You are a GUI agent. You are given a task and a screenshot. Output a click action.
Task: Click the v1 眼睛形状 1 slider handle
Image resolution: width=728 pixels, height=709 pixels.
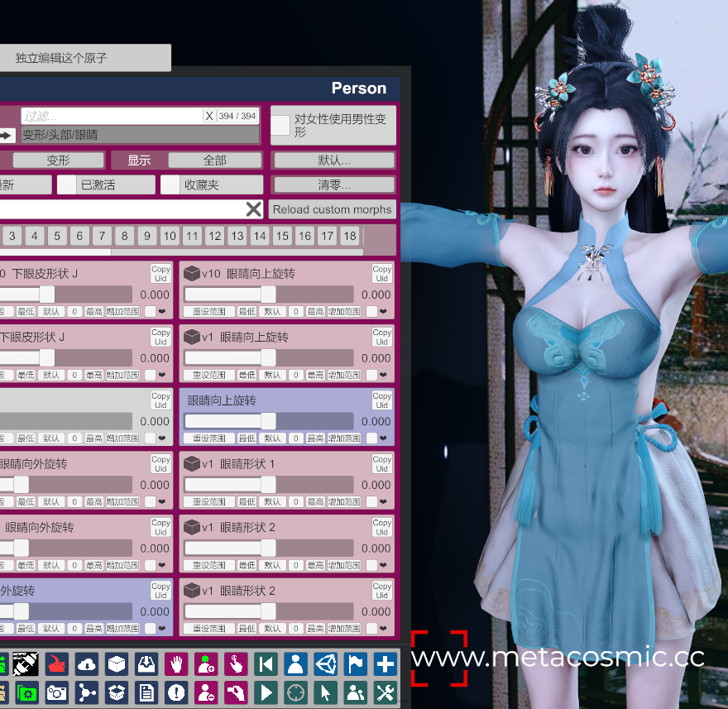(268, 485)
